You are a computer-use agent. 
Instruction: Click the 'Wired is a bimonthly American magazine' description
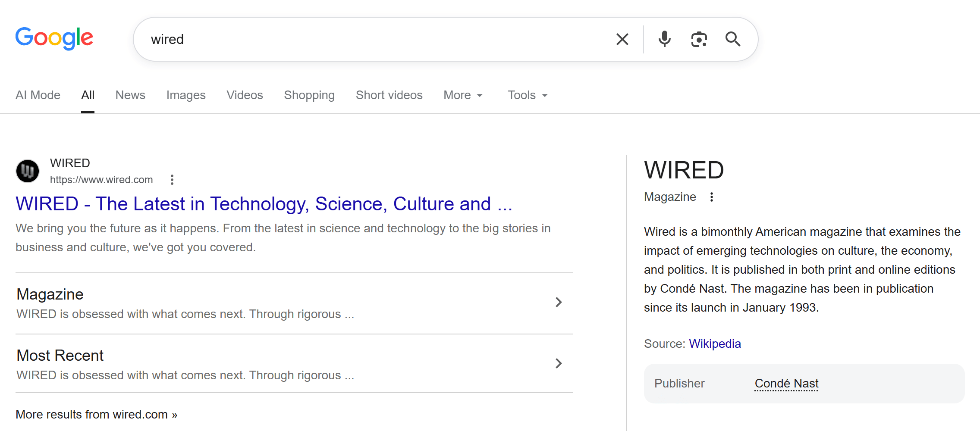802,270
